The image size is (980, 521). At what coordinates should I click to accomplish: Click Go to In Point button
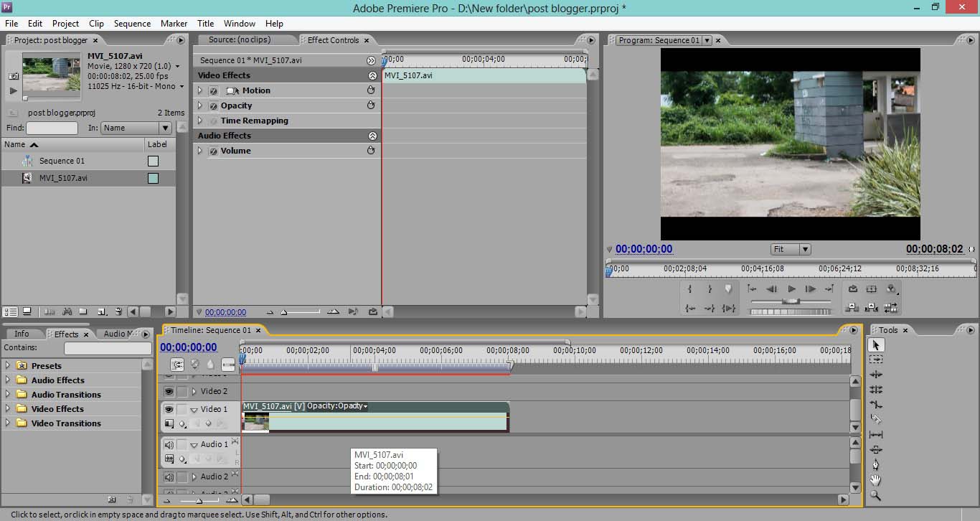(x=690, y=308)
